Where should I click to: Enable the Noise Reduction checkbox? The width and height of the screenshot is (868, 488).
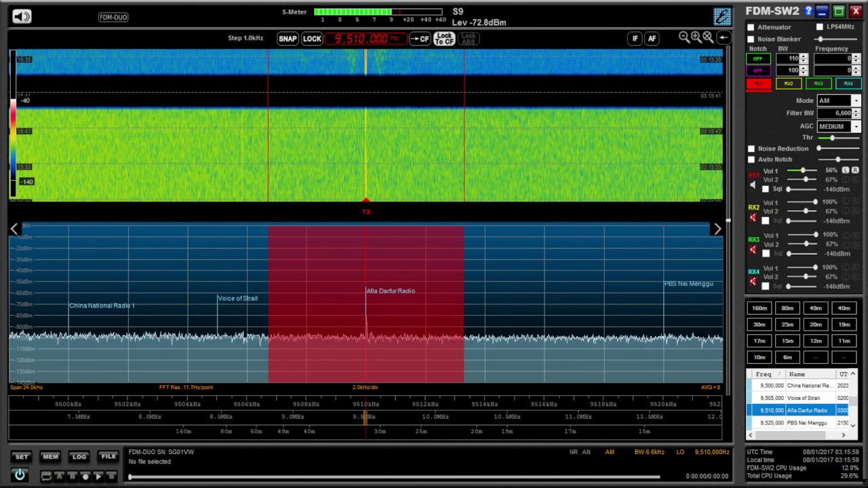tap(751, 149)
